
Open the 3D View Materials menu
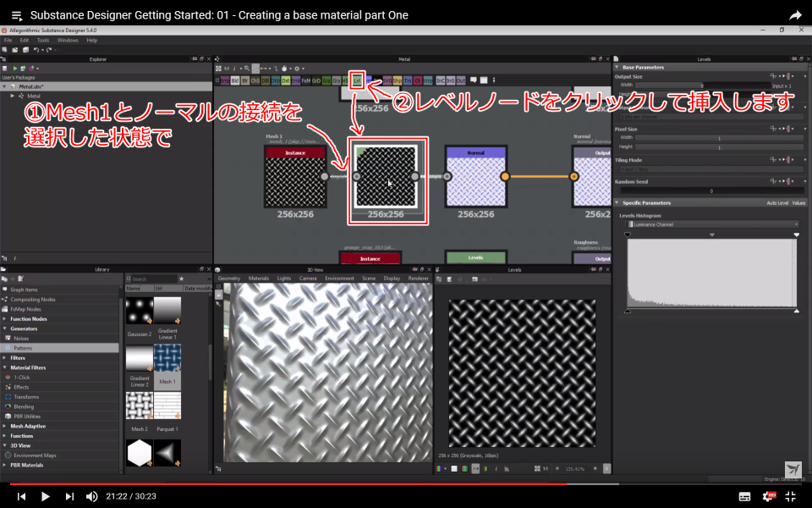click(x=259, y=279)
